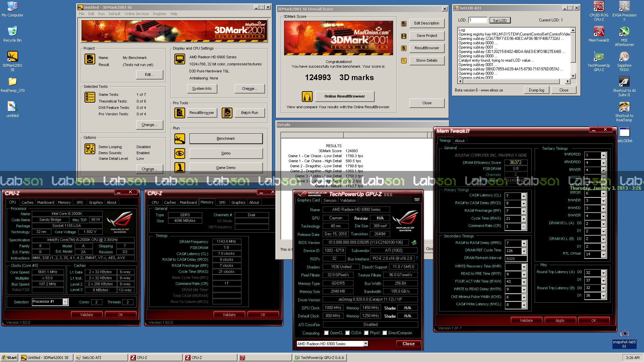Screen dimensions: 644x362
Task: Click the Game Demo joystick icon
Action: [x=180, y=168]
